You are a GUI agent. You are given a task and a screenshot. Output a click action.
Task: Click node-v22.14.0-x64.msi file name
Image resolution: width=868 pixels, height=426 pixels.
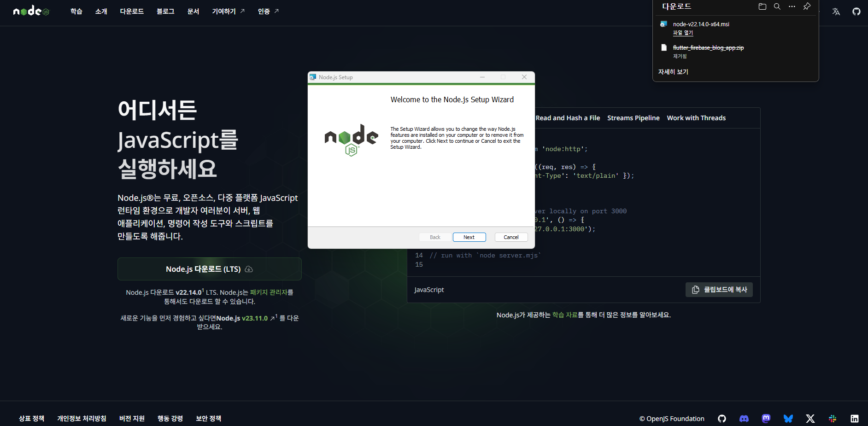pyautogui.click(x=701, y=24)
